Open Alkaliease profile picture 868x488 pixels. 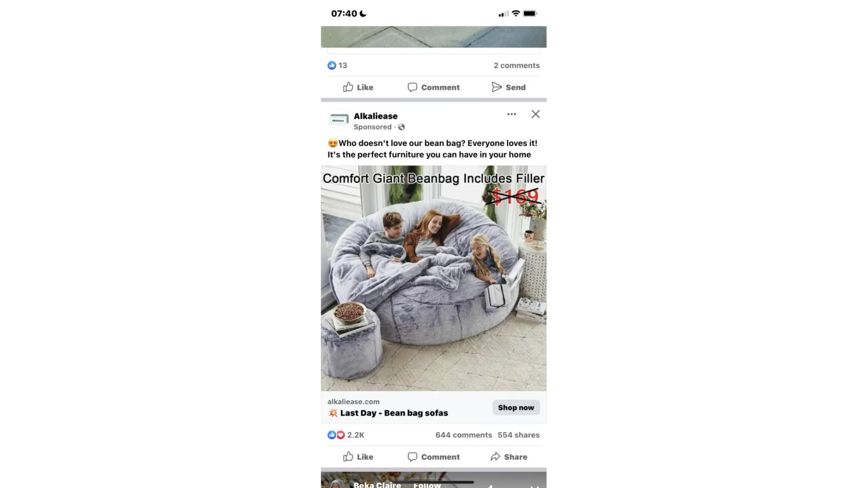coord(338,120)
